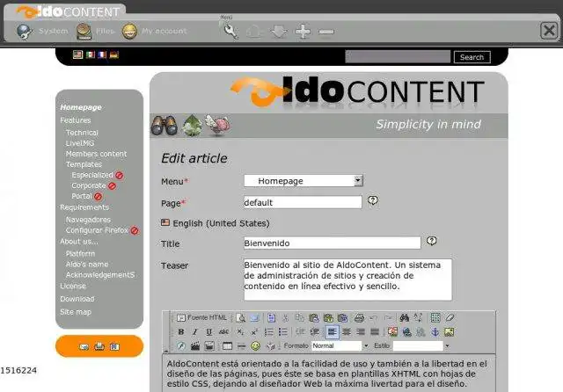Screen dimensions: 563x392
Task: Open the Formato dropdown showing Normal
Action: tap(340, 345)
